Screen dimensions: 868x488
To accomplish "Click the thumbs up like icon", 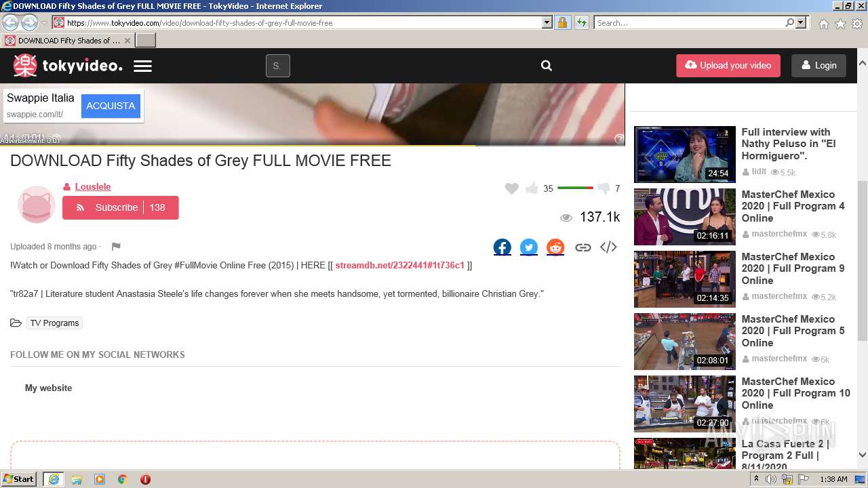I will point(532,188).
